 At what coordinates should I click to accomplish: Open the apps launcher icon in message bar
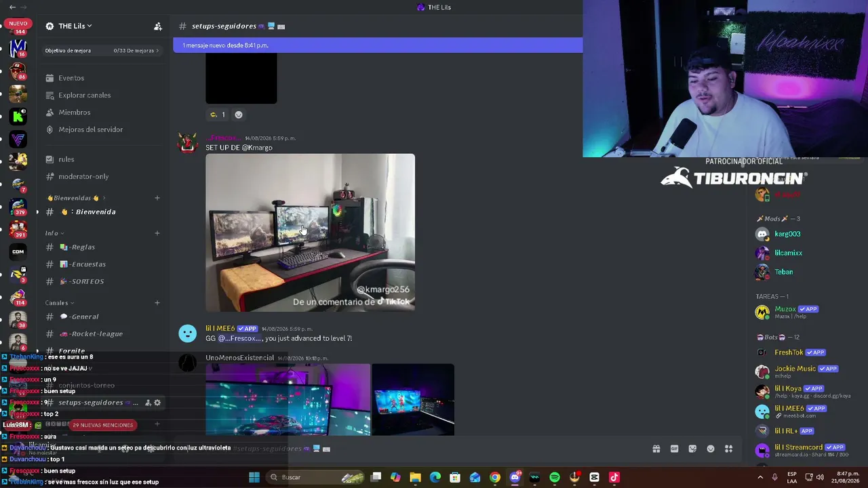(x=728, y=449)
